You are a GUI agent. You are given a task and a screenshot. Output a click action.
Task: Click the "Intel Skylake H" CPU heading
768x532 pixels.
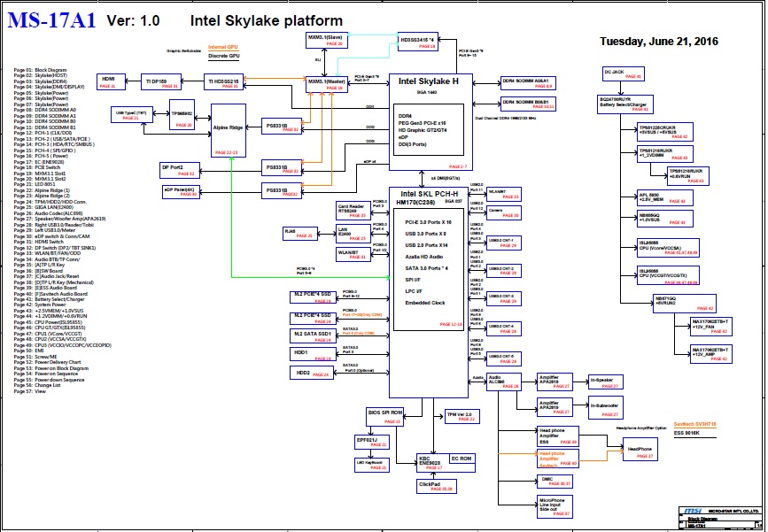(429, 81)
